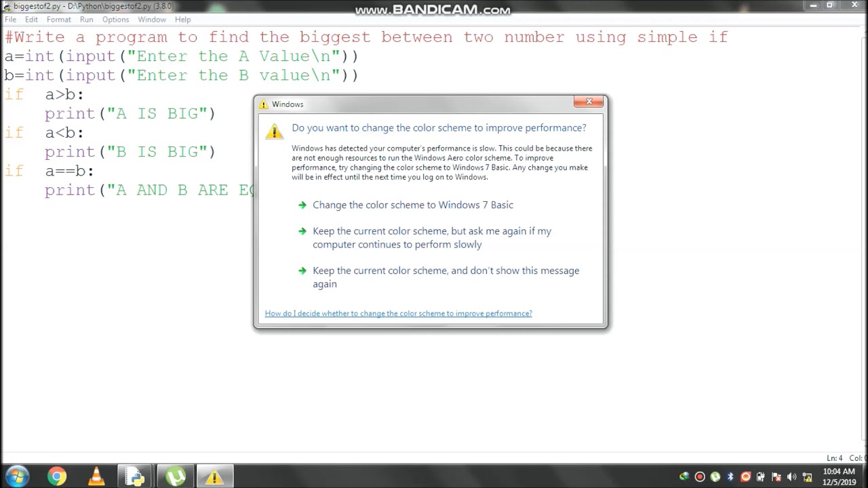Viewport: 868px width, 488px height.
Task: Click the line 'if a==b:'
Action: [x=50, y=171]
